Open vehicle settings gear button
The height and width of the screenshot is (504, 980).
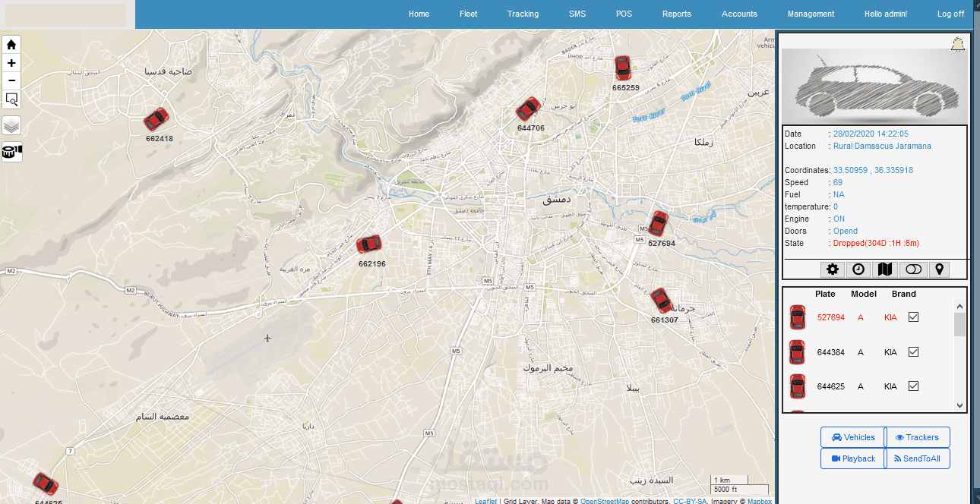tap(833, 269)
